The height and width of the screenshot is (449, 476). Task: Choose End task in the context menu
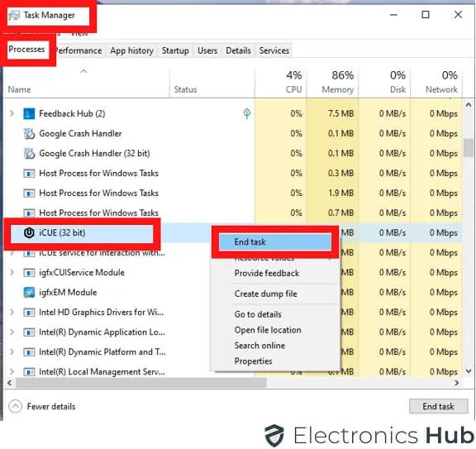point(275,241)
